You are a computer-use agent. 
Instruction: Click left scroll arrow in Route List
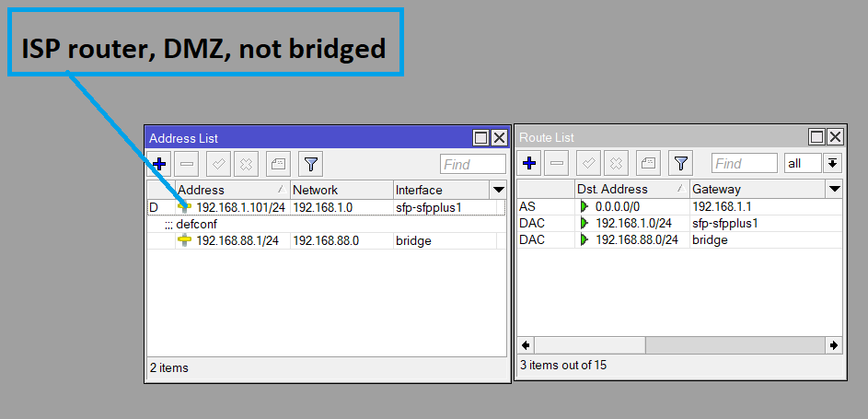tap(526, 345)
